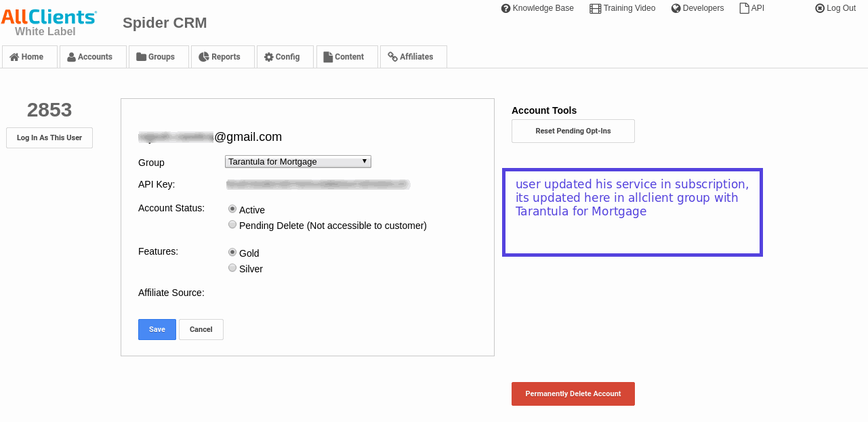The width and height of the screenshot is (868, 422).
Task: Switch to the Accounts tab
Action: [93, 57]
